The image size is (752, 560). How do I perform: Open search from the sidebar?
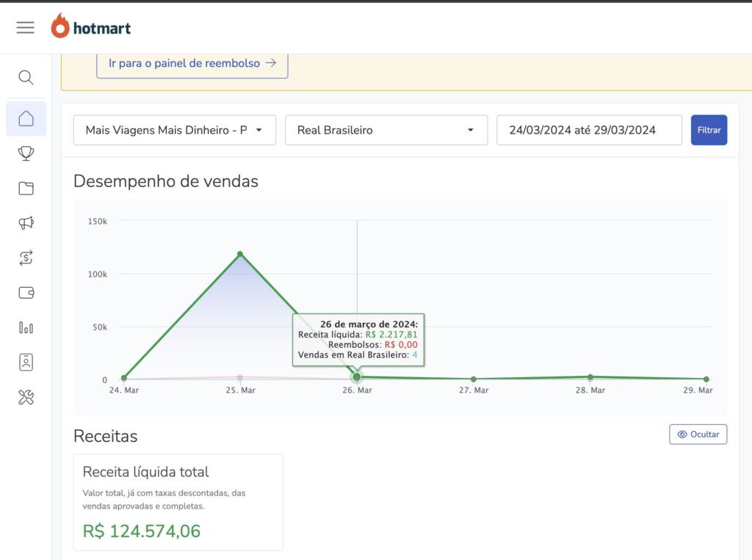coord(26,78)
